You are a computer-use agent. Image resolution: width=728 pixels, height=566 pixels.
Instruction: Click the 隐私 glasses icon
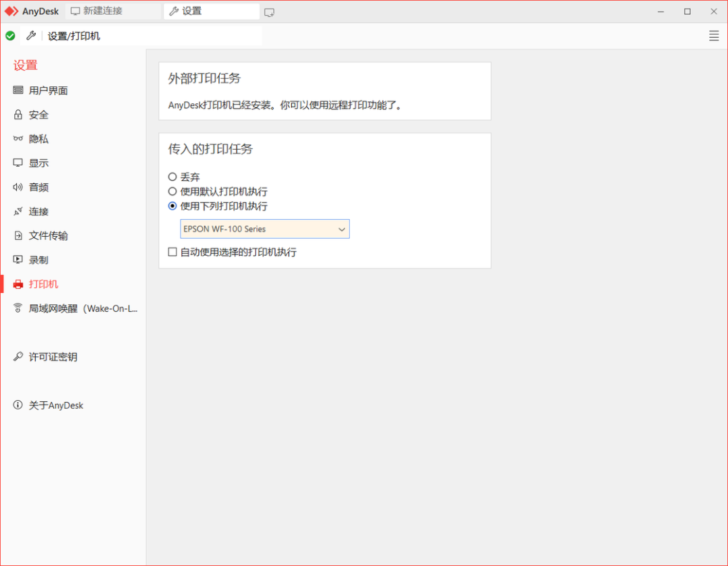click(x=18, y=138)
